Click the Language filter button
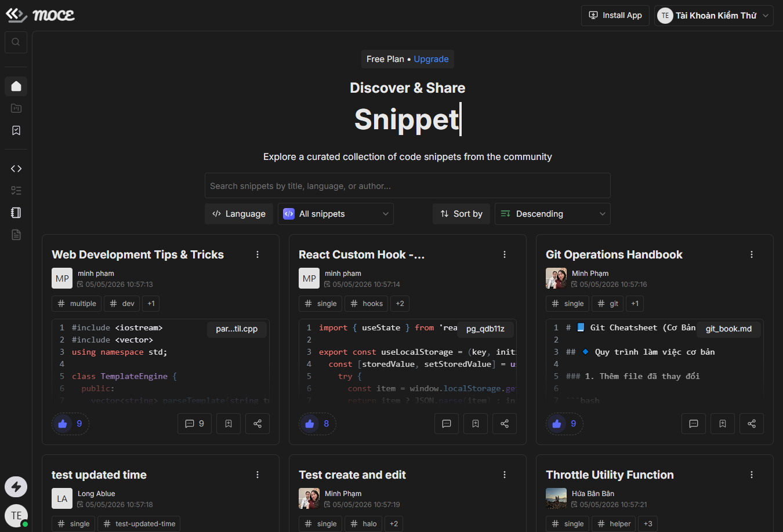The width and height of the screenshot is (783, 532). tap(239, 214)
